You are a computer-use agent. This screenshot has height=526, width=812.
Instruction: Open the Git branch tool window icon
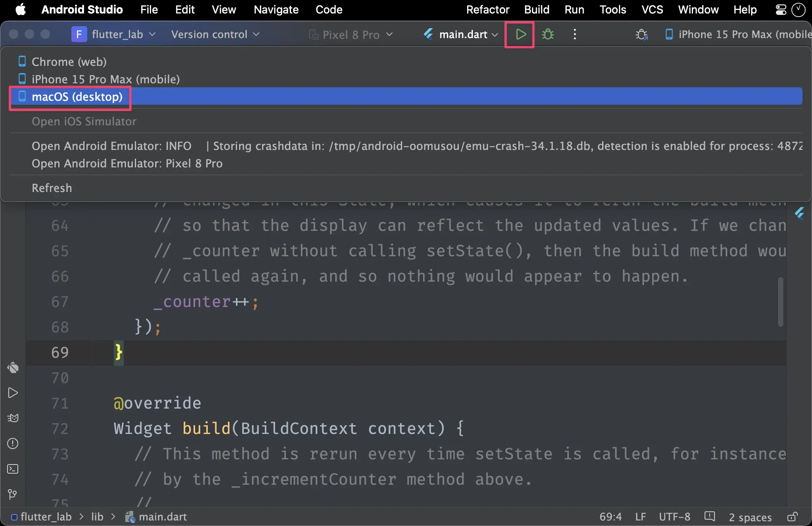[x=13, y=494]
